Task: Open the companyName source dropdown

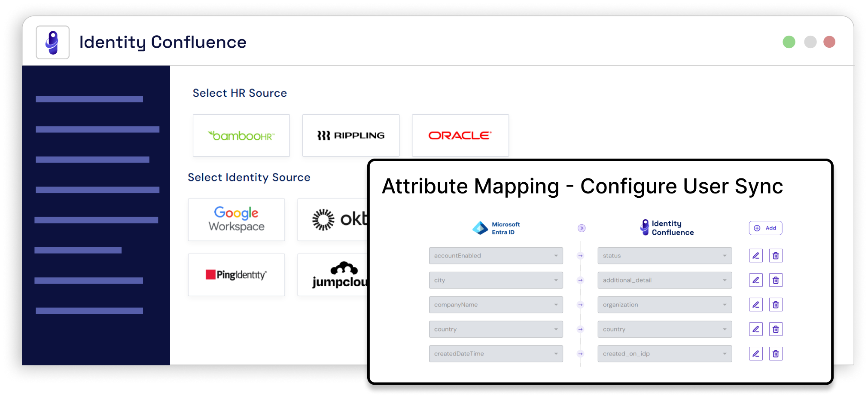Action: pyautogui.click(x=496, y=305)
